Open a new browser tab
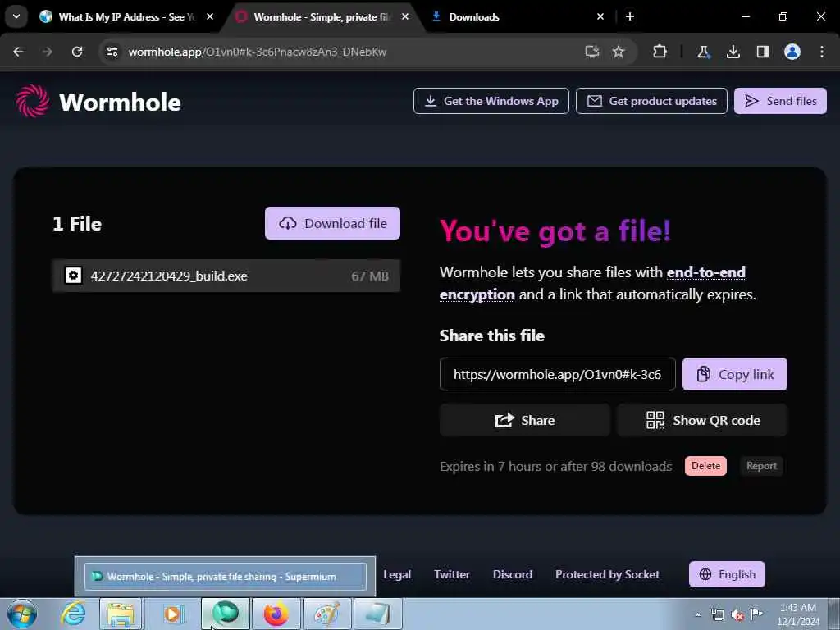 coord(630,16)
